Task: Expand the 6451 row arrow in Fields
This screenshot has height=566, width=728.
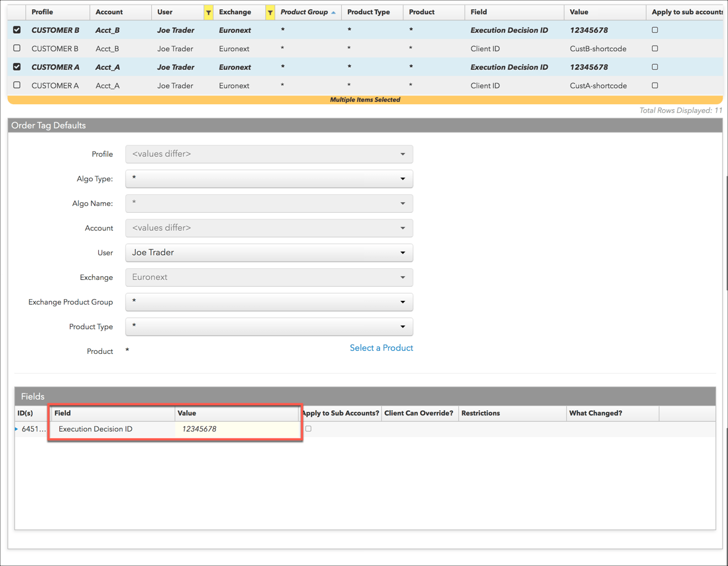Action: tap(16, 429)
